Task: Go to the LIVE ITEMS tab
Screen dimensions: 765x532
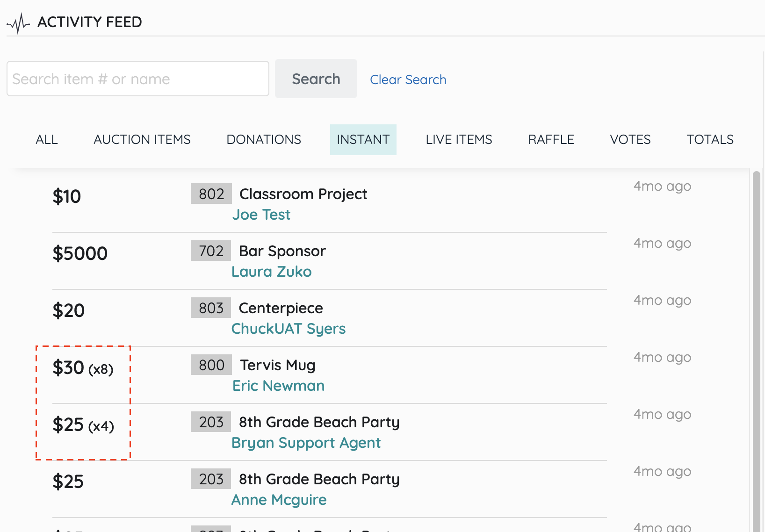Action: click(x=459, y=140)
